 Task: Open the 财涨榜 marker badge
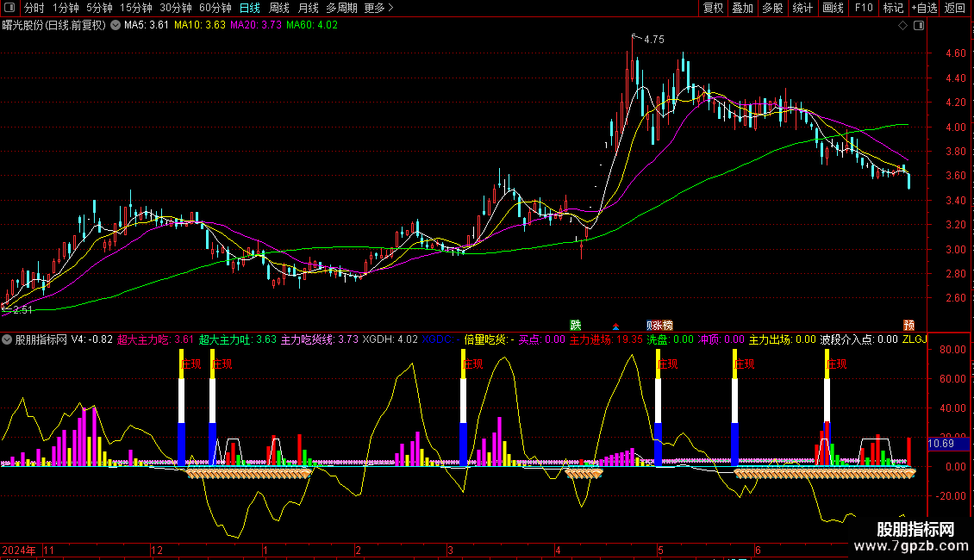(x=659, y=326)
